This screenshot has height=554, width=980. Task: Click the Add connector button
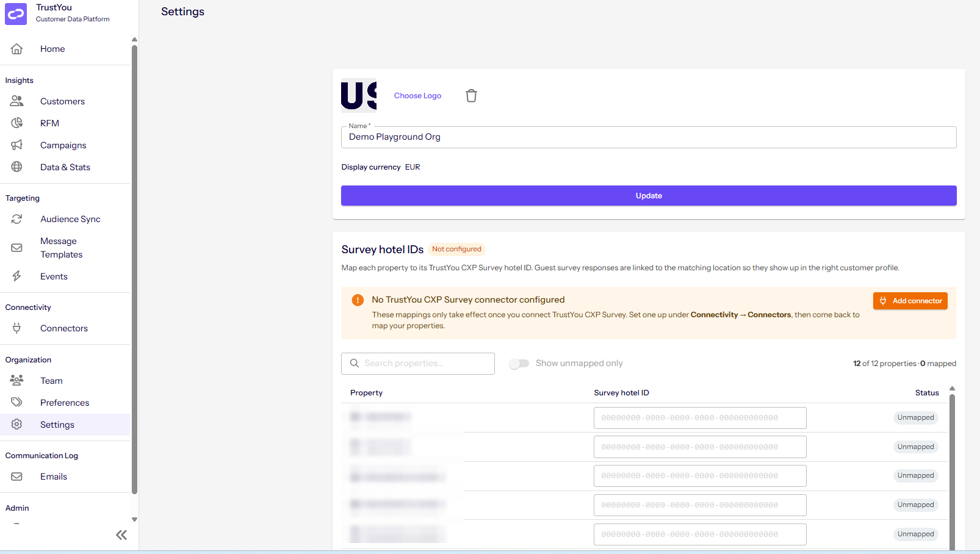(910, 301)
